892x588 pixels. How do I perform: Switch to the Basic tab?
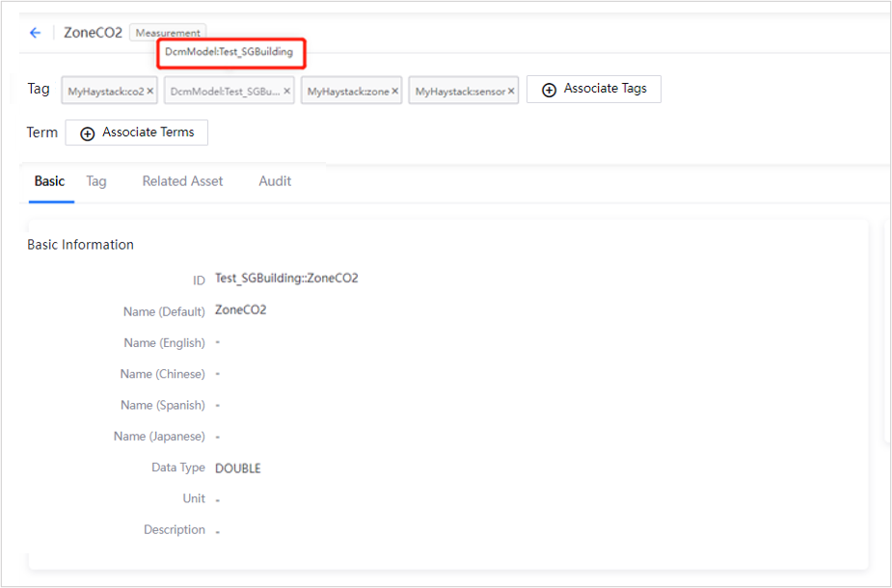50,181
